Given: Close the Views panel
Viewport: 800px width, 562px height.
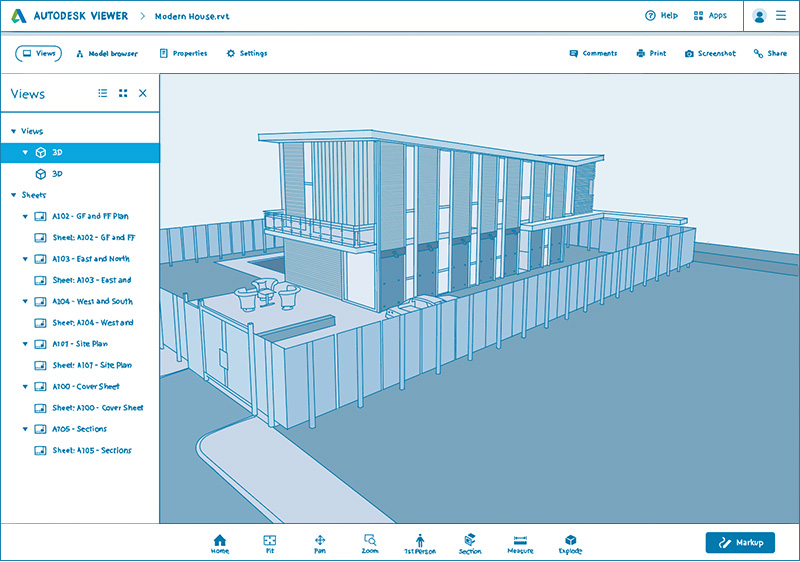Looking at the screenshot, I should tap(143, 93).
